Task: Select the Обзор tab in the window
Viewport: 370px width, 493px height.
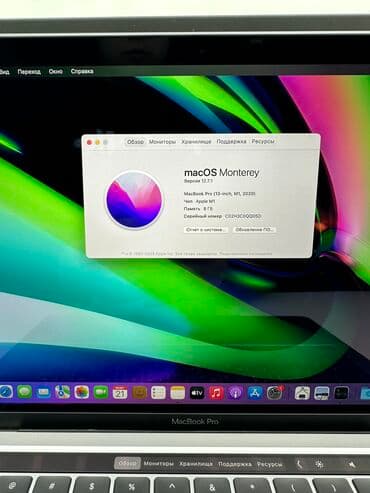Action: [x=135, y=142]
